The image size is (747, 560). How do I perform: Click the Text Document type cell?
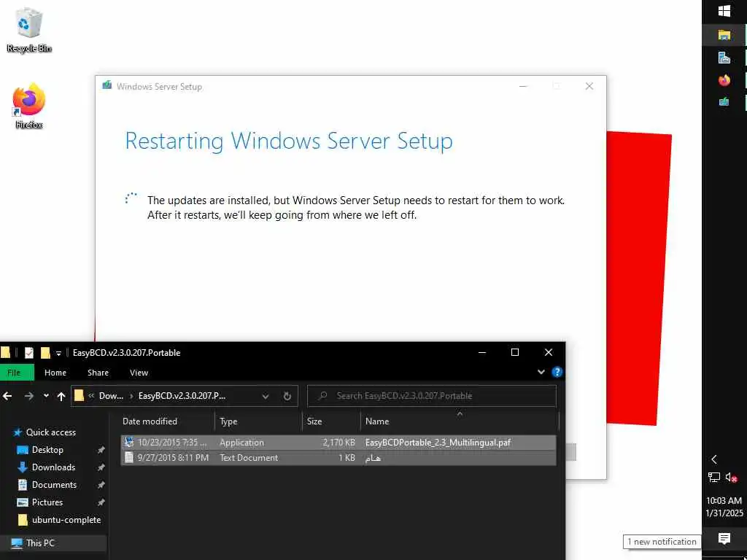249,458
